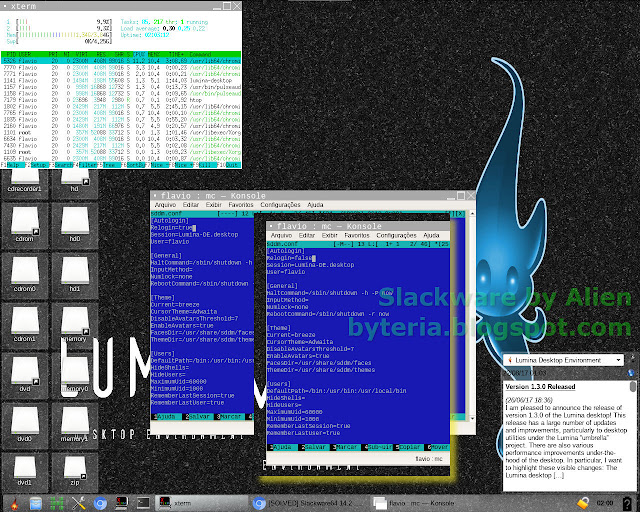Open Configurações menu in back Konsole window

pos(280,205)
